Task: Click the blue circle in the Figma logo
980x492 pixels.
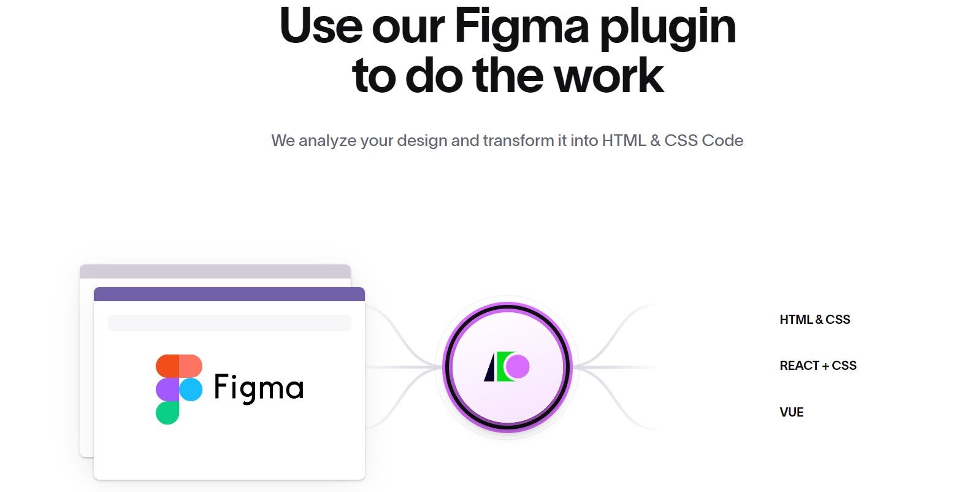Action: (191, 389)
